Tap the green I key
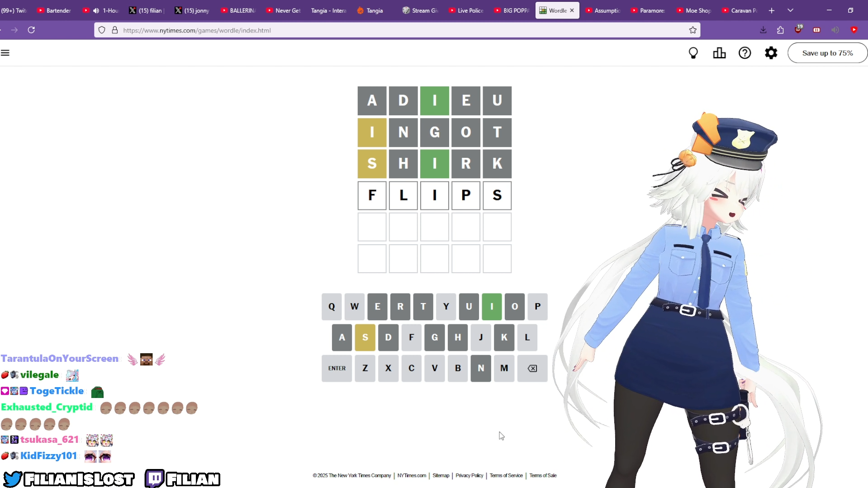Screen dimensions: 868x488 click(x=492, y=307)
